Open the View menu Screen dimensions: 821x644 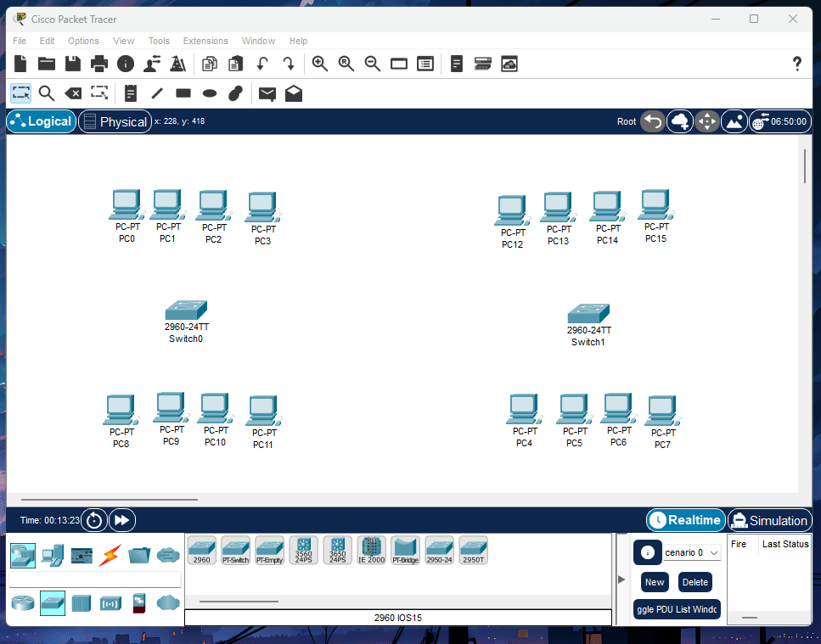tap(124, 41)
